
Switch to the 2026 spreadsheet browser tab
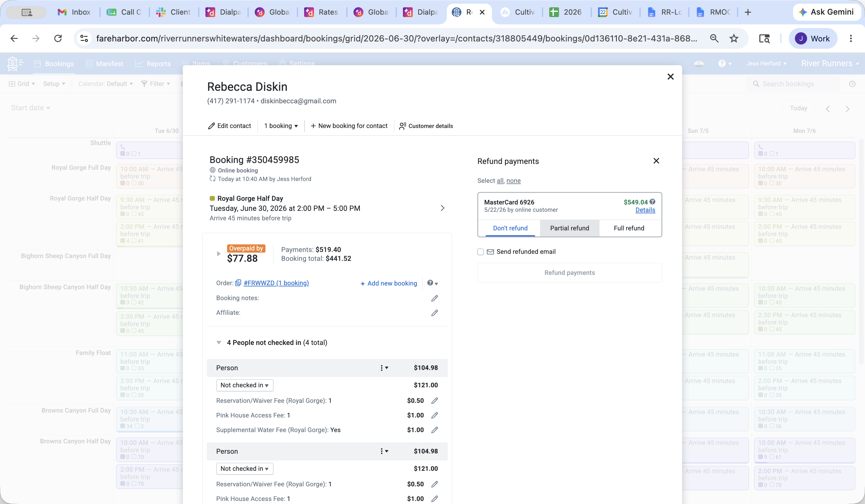pos(566,12)
